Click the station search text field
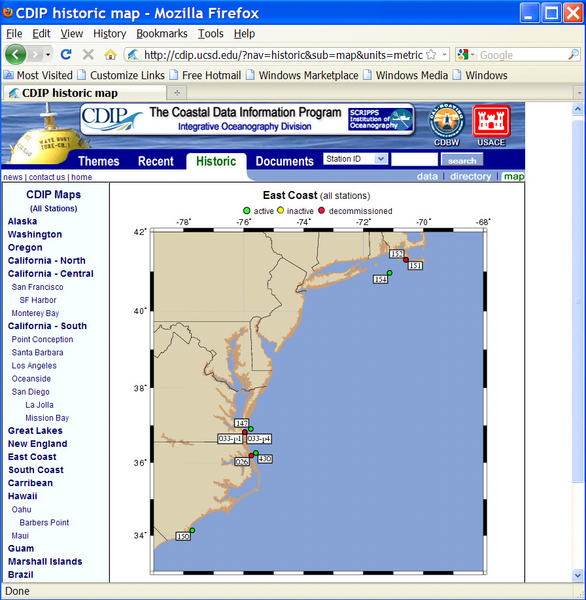Image resolution: width=586 pixels, height=600 pixels. pos(415,159)
